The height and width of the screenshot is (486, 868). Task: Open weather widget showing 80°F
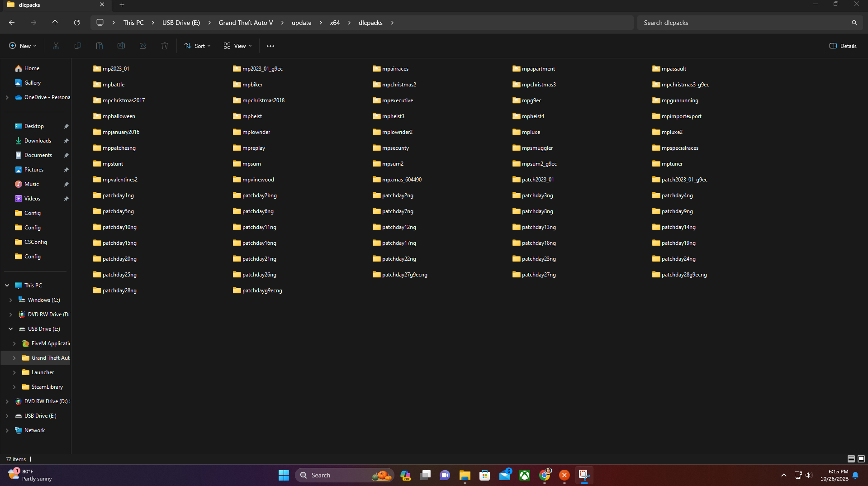tap(31, 475)
